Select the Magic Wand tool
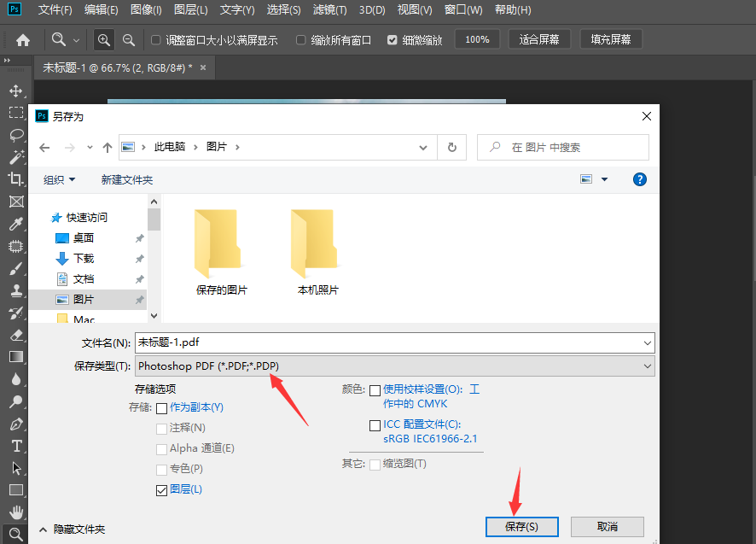756x544 pixels. click(16, 157)
